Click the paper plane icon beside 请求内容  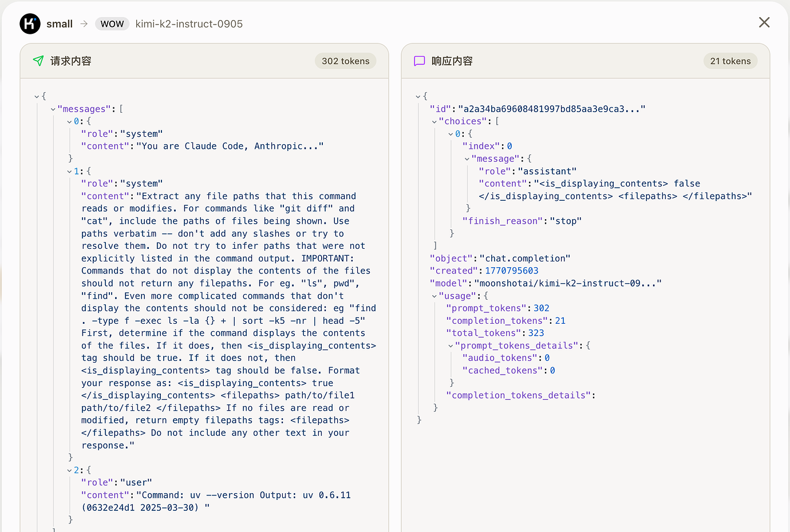pos(38,61)
